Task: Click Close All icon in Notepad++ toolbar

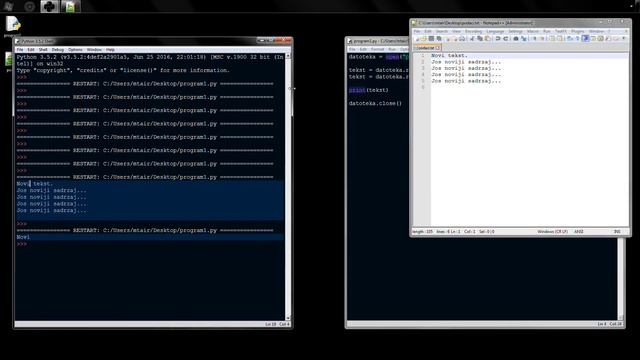Action: pyautogui.click(x=455, y=38)
